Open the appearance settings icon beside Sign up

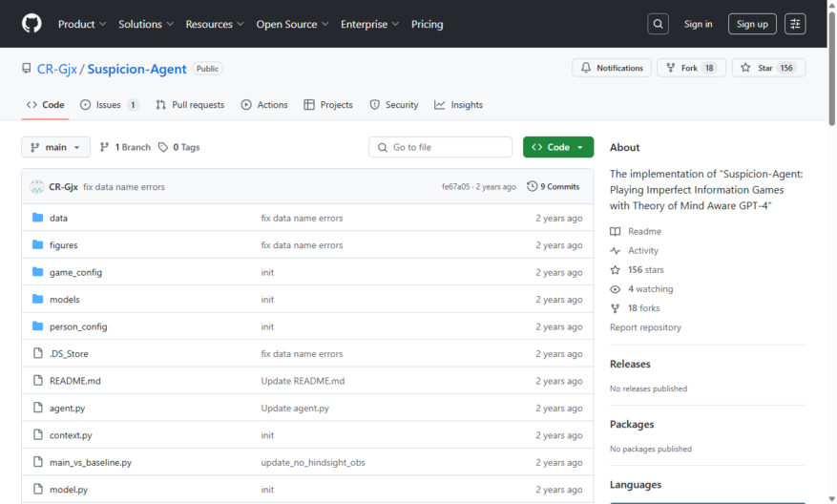[x=795, y=24]
